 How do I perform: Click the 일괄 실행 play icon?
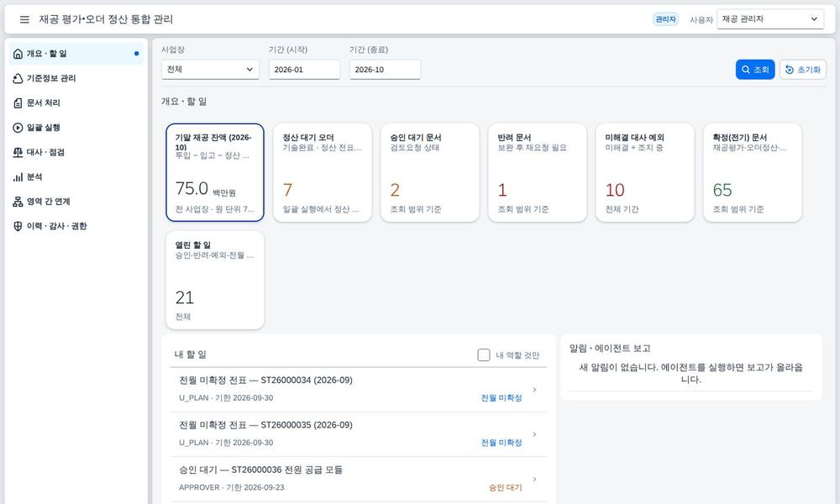click(x=18, y=128)
